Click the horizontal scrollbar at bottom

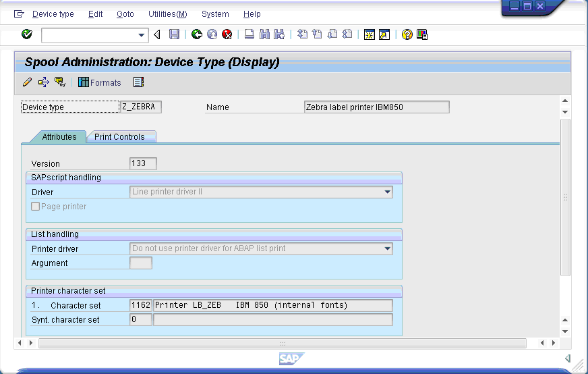click(x=283, y=343)
